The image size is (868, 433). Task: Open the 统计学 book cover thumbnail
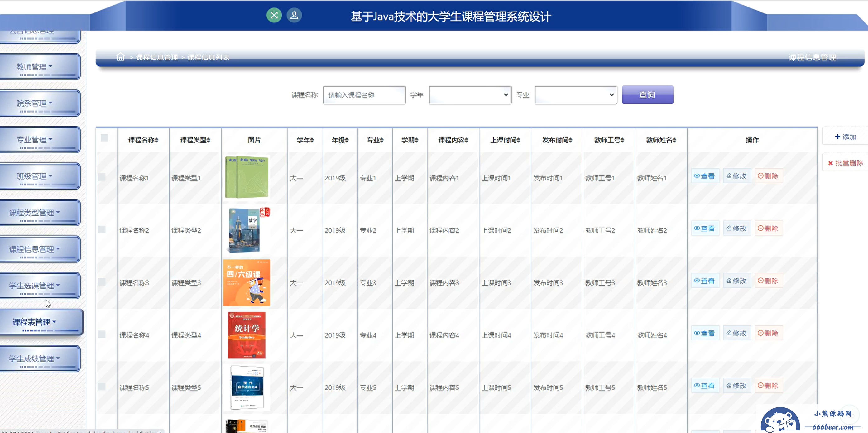click(247, 335)
